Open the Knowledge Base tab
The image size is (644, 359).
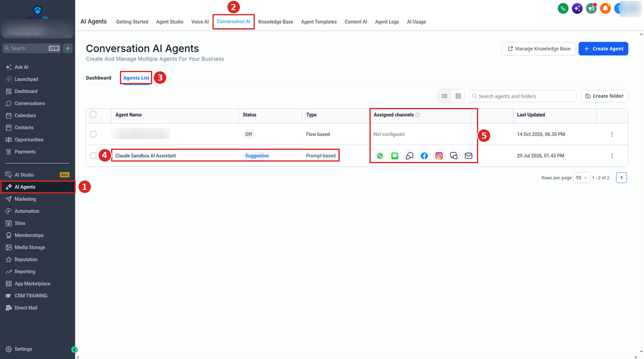[x=276, y=22]
